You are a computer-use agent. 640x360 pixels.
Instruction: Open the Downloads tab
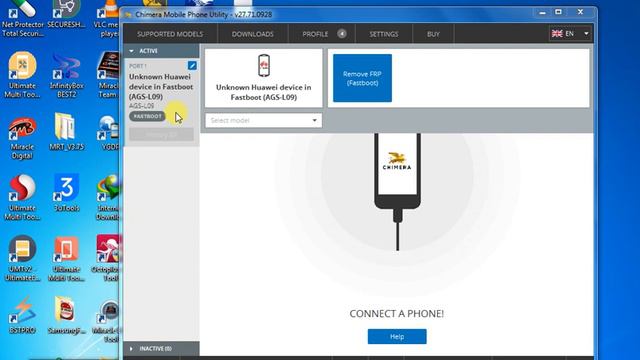253,34
